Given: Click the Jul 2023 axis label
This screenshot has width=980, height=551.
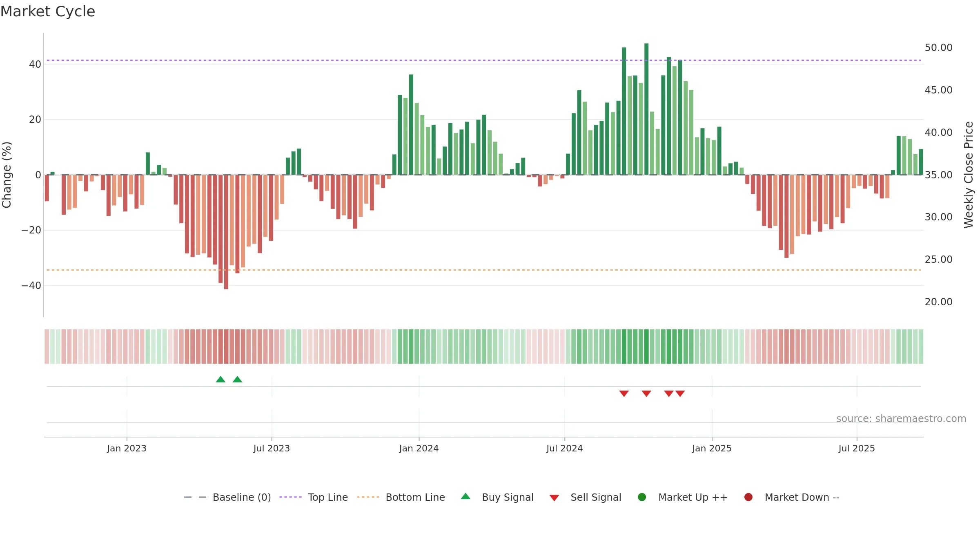Looking at the screenshot, I should [272, 448].
